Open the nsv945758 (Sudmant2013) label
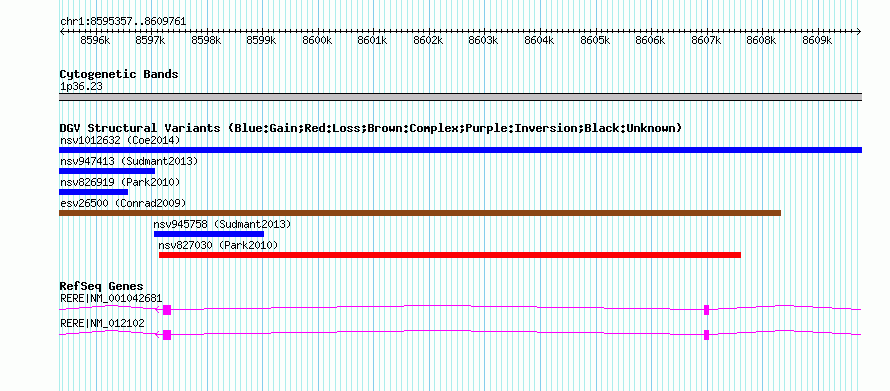The height and width of the screenshot is (391, 890). [x=222, y=224]
